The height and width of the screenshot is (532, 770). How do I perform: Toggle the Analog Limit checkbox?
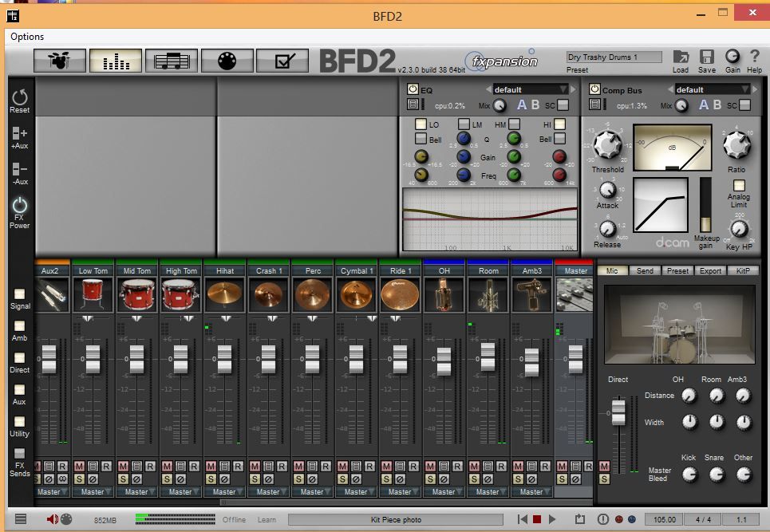click(x=739, y=185)
